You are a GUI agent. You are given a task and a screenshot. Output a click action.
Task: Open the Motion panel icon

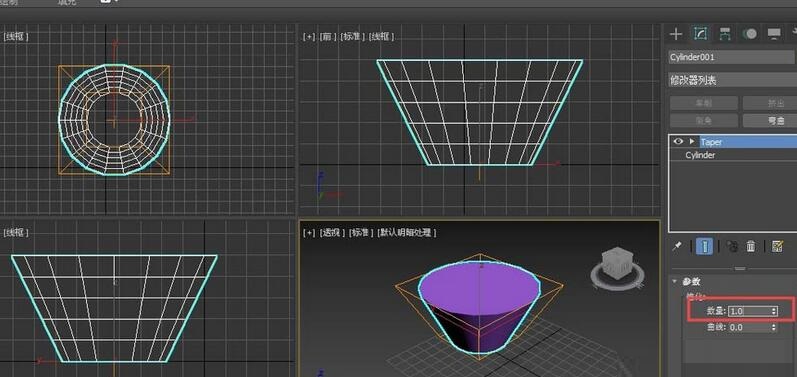pyautogui.click(x=749, y=34)
